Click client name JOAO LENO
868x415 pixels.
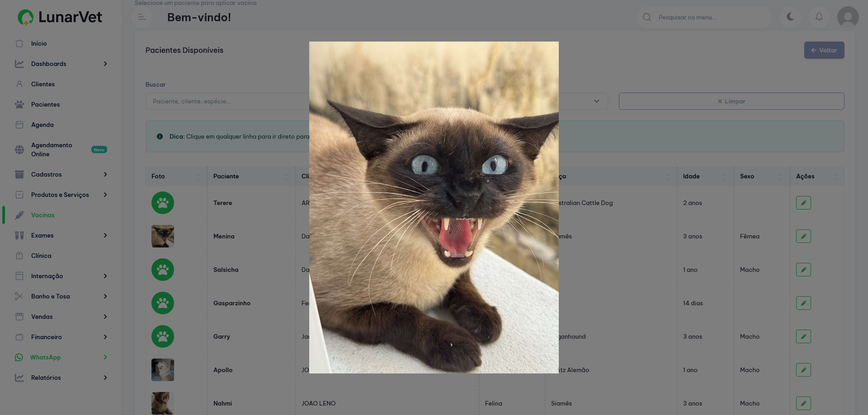coord(318,403)
